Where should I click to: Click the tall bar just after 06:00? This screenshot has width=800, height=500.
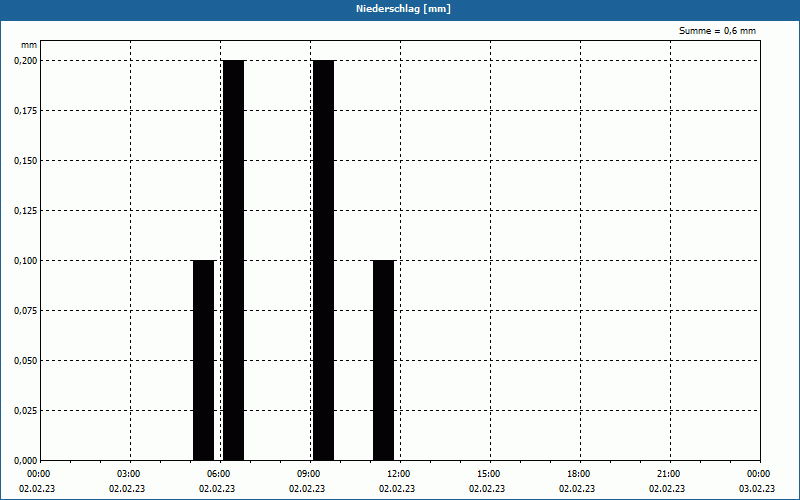click(x=234, y=260)
